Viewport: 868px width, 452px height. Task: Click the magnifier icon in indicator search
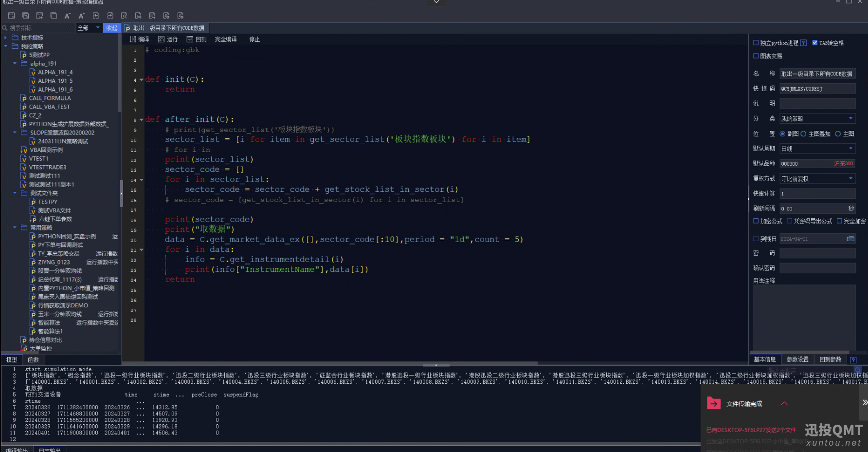(5, 28)
